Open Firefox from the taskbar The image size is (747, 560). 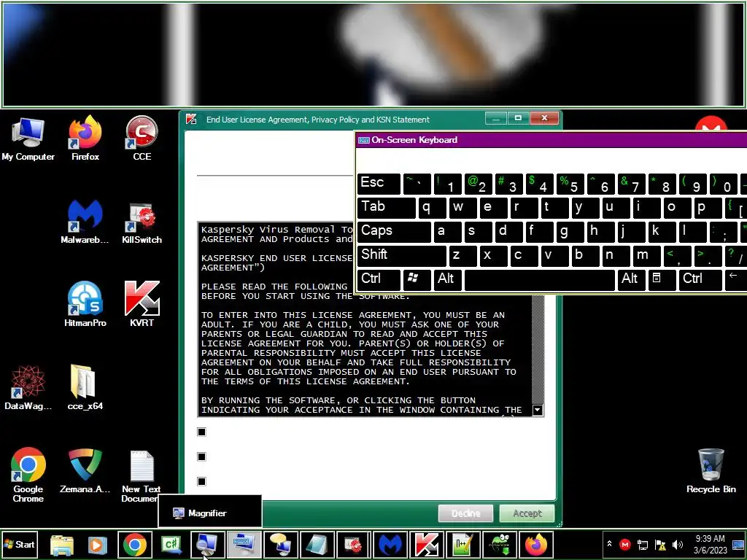point(536,545)
